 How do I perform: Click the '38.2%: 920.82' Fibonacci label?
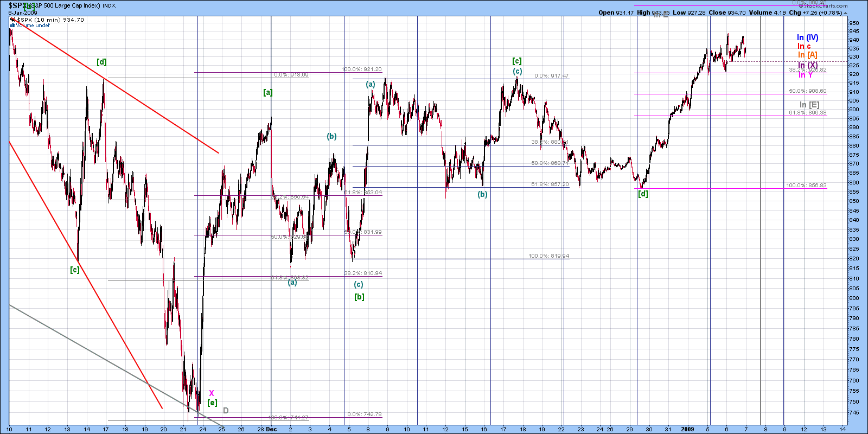click(x=808, y=70)
